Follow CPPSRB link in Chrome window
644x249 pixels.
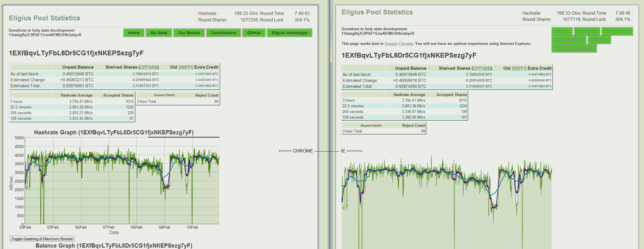tap(149, 67)
